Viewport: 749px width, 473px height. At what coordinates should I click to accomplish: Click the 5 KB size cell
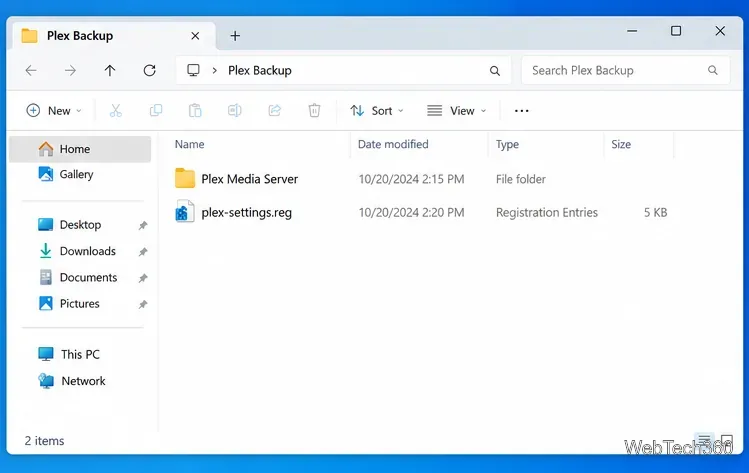[x=655, y=213]
